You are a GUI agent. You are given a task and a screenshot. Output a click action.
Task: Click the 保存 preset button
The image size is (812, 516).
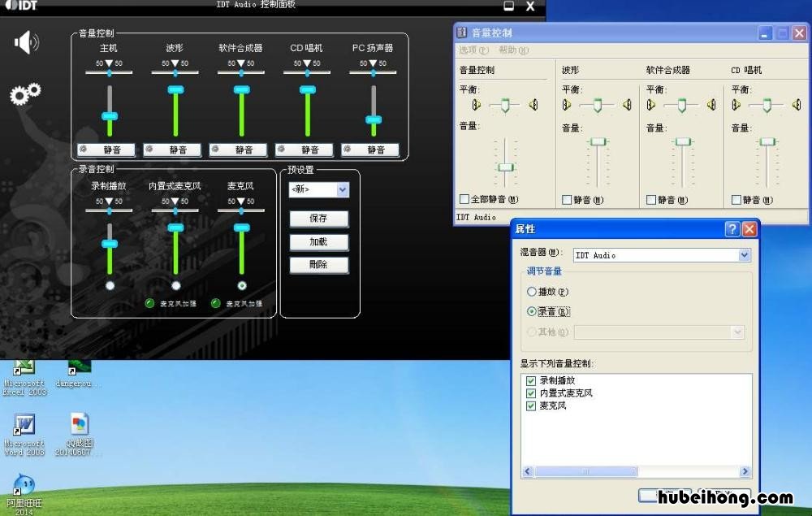318,218
